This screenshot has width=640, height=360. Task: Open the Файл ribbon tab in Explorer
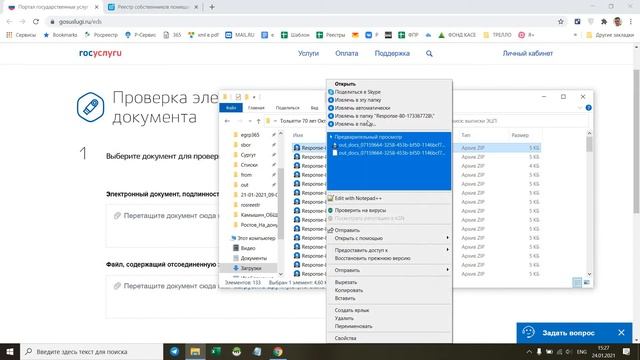click(231, 108)
